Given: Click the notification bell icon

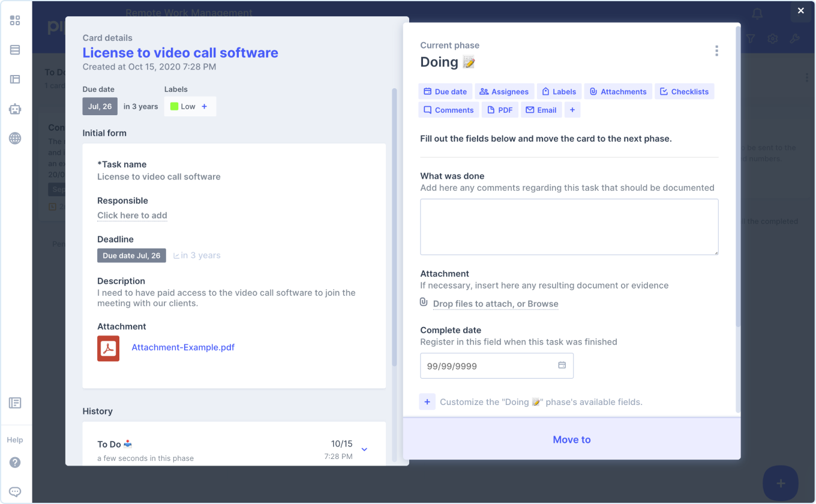Looking at the screenshot, I should [x=757, y=14].
